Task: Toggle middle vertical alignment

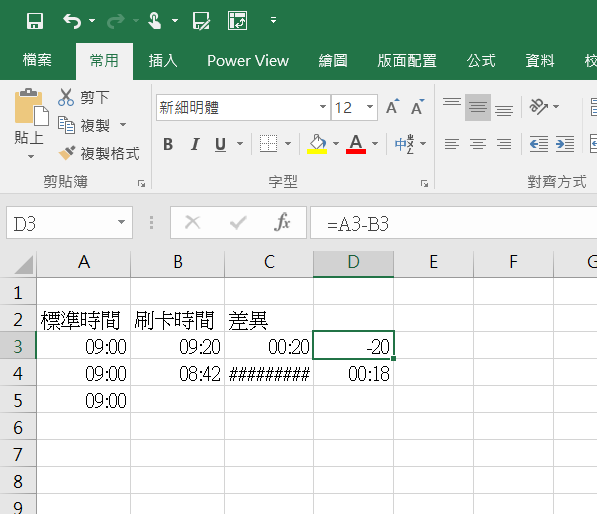Action: (477, 107)
